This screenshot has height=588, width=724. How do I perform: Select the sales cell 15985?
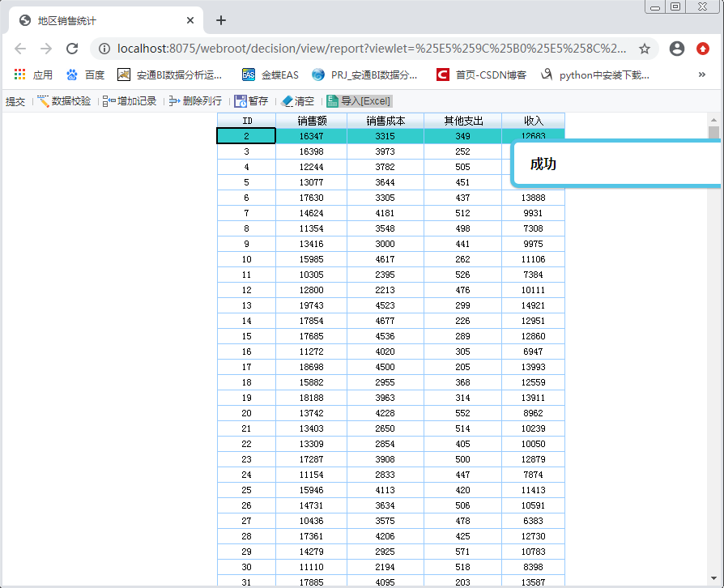click(x=312, y=259)
